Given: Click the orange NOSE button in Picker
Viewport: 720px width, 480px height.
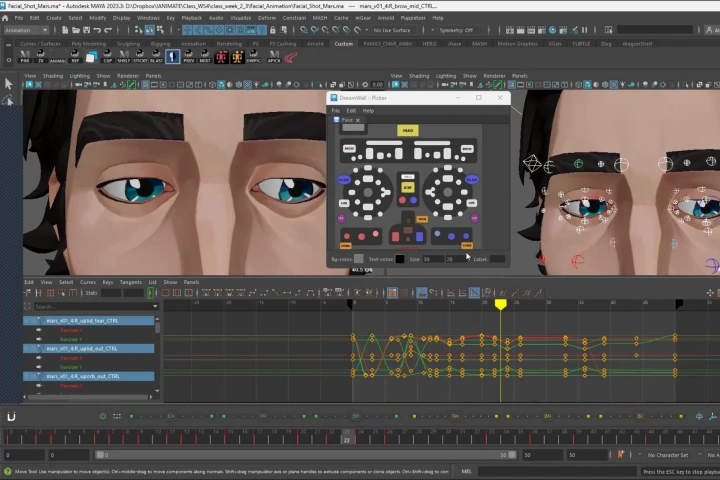Looking at the screenshot, I should coord(422,220).
